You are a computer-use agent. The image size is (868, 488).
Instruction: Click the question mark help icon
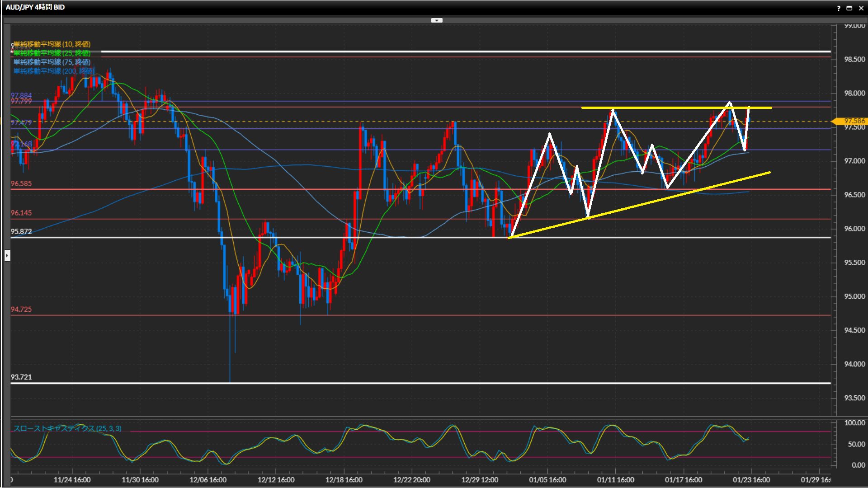coord(839,8)
